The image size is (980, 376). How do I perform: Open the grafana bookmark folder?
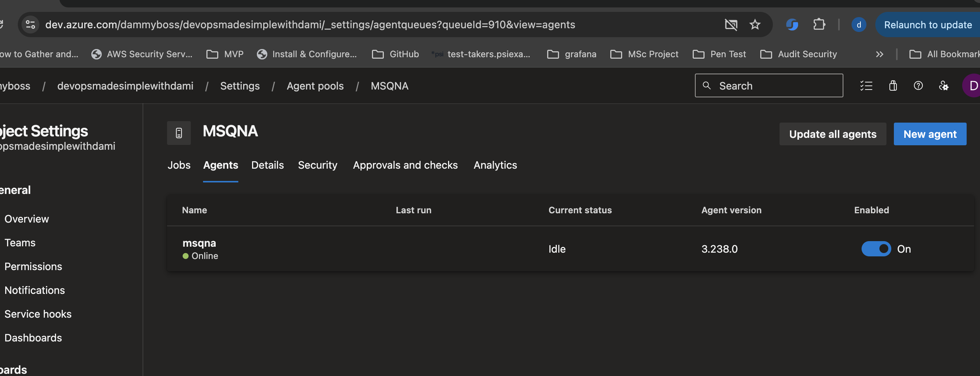pyautogui.click(x=571, y=54)
